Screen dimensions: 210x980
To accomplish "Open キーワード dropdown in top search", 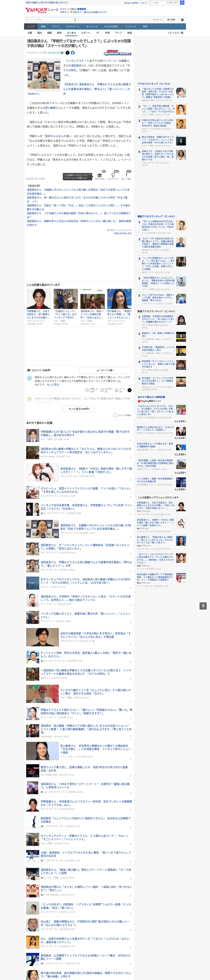I will click(173, 3).
